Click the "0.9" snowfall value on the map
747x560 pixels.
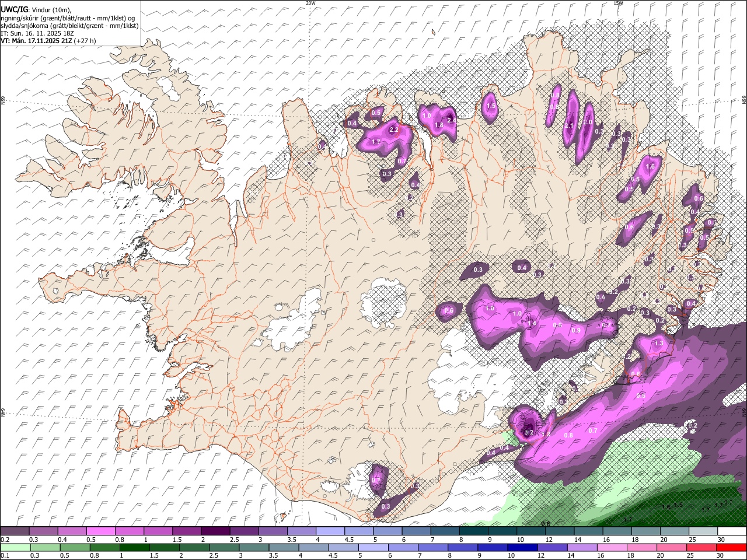576,330
